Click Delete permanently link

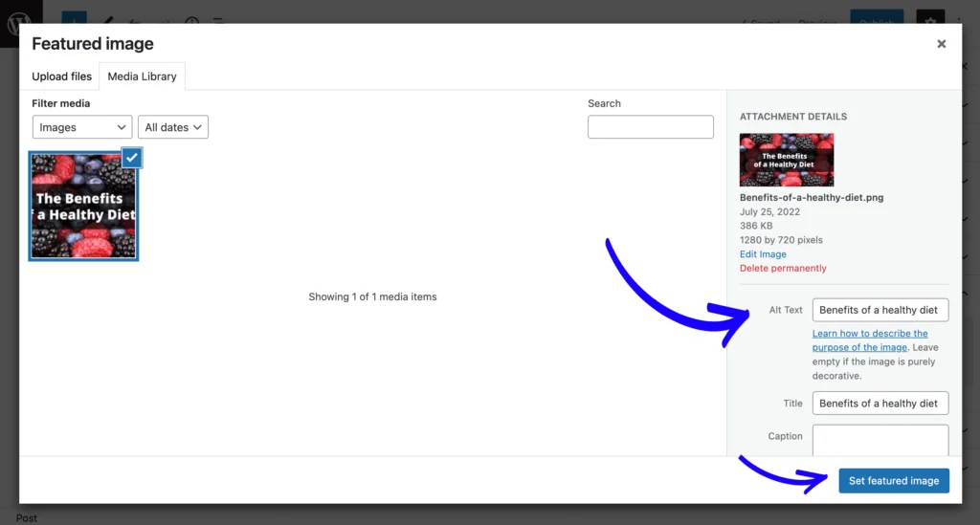pyautogui.click(x=783, y=268)
